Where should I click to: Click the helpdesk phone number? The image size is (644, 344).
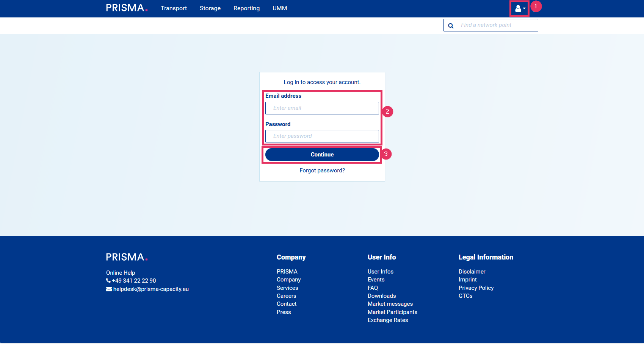134,281
